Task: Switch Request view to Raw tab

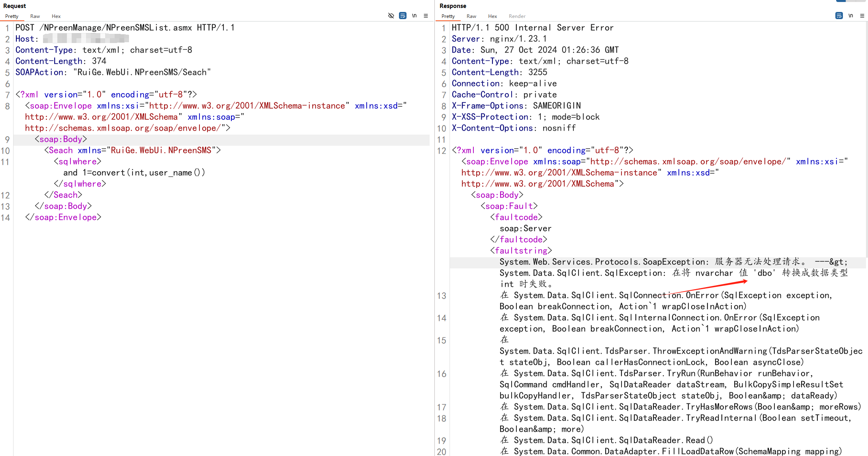Action: pyautogui.click(x=35, y=16)
